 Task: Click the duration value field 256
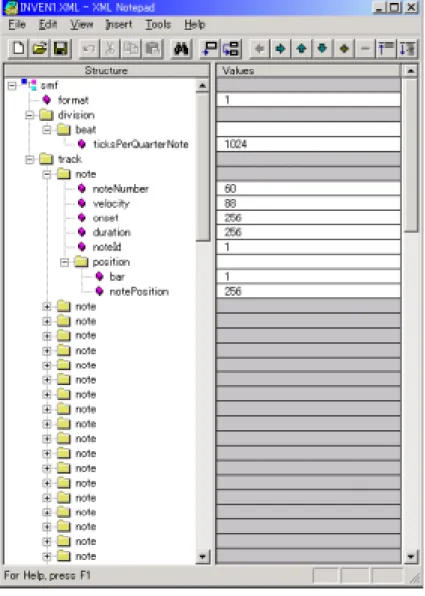(308, 233)
